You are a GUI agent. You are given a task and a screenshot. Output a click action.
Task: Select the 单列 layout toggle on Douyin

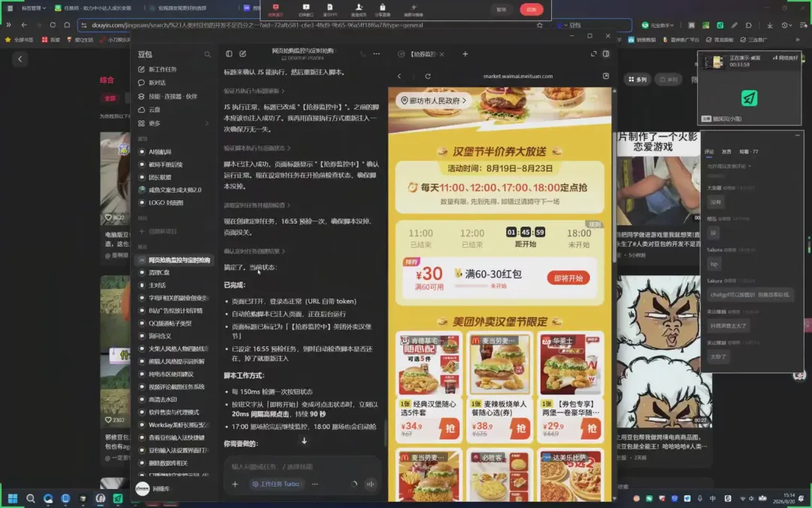point(668,79)
